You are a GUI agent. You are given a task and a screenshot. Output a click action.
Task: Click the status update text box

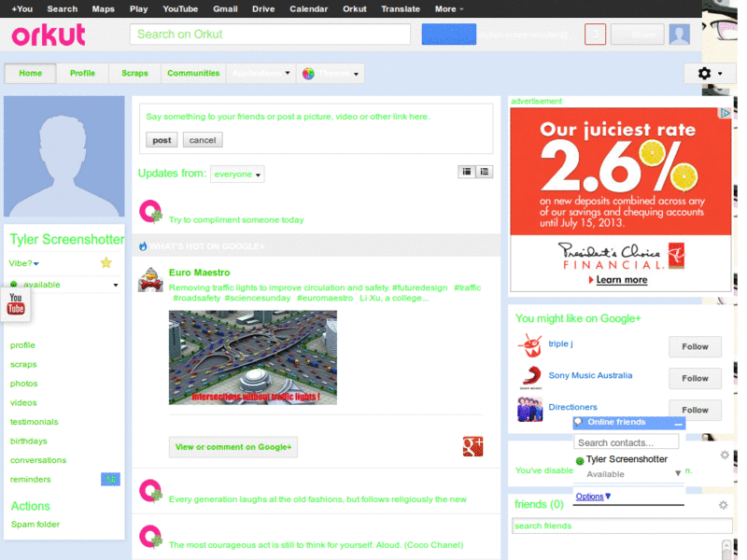317,117
